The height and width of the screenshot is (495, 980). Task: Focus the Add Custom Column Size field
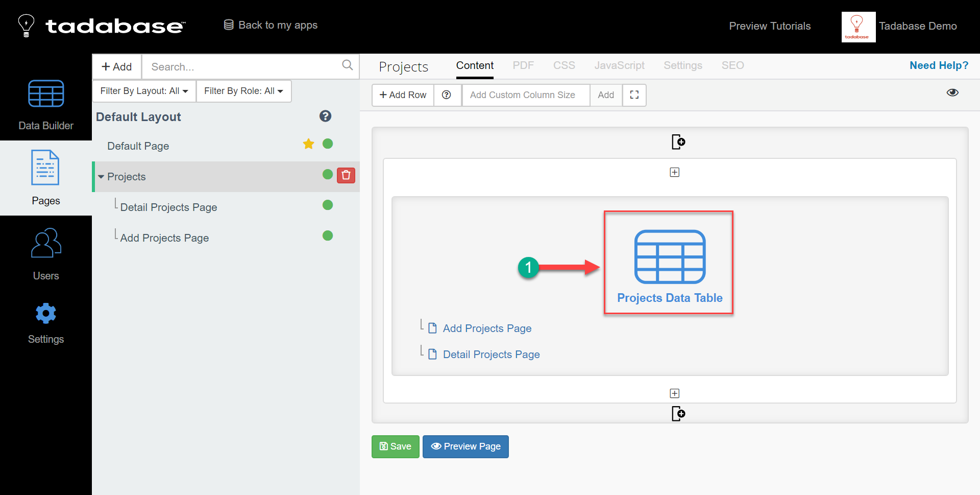(526, 95)
